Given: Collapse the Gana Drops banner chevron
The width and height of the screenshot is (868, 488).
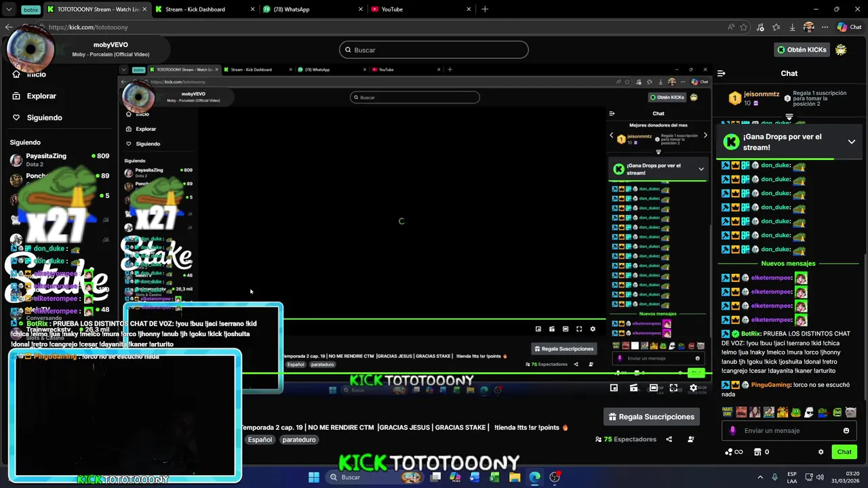Looking at the screenshot, I should (x=852, y=142).
